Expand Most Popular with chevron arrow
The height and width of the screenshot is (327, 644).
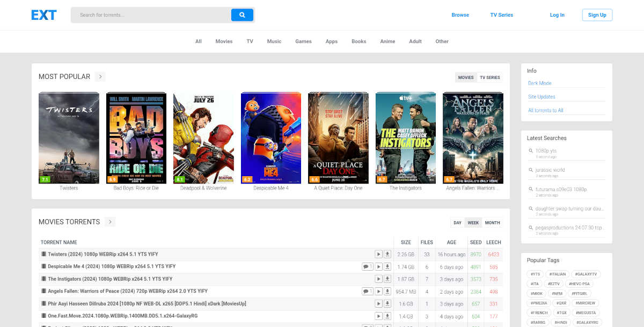coord(100,77)
